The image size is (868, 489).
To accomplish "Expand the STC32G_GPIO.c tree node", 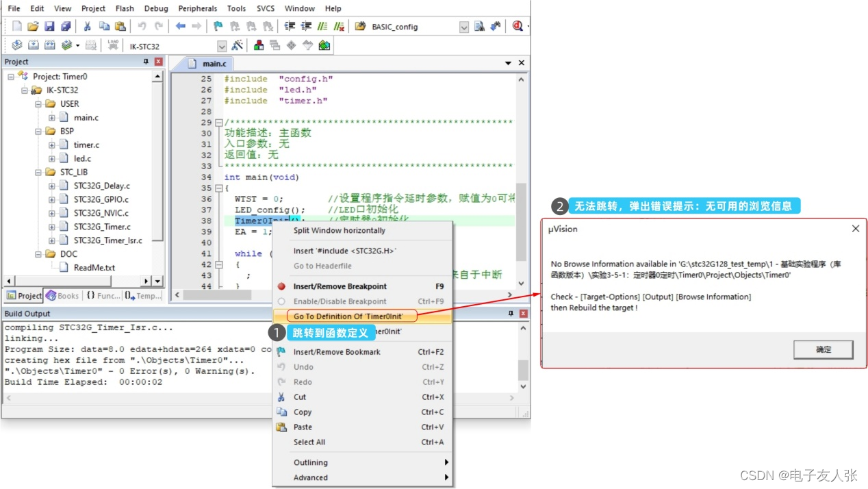I will [x=52, y=200].
